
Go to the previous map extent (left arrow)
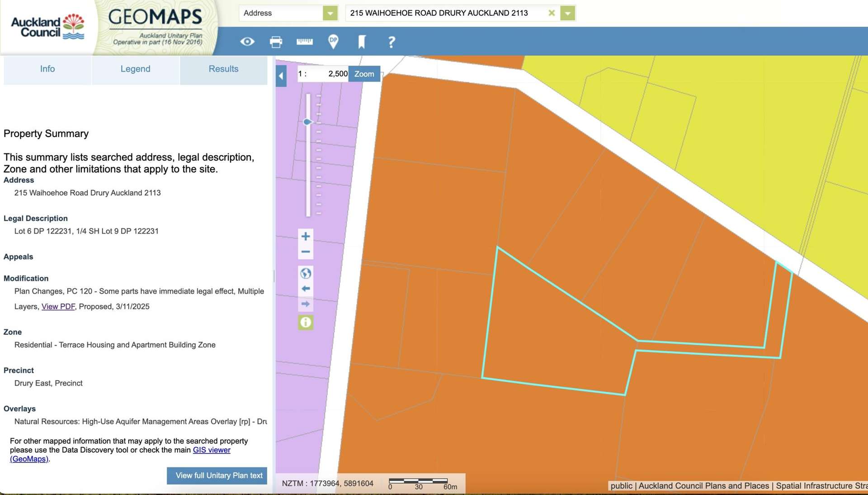coord(306,289)
